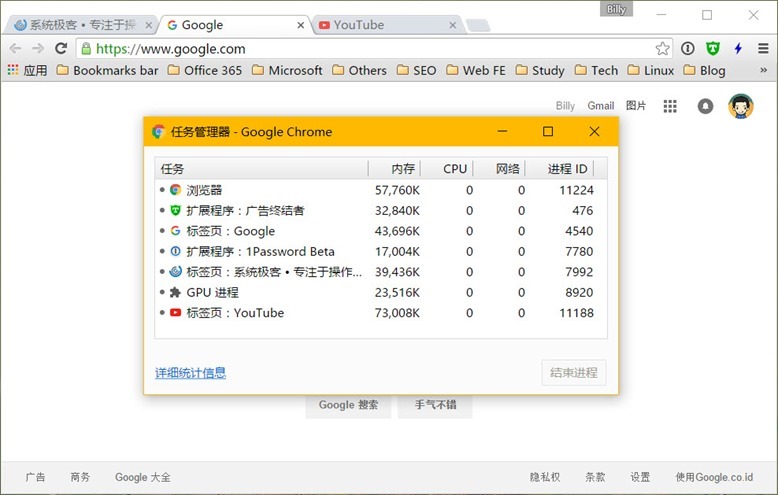
Task: Click the Google notifications bell
Action: click(705, 106)
